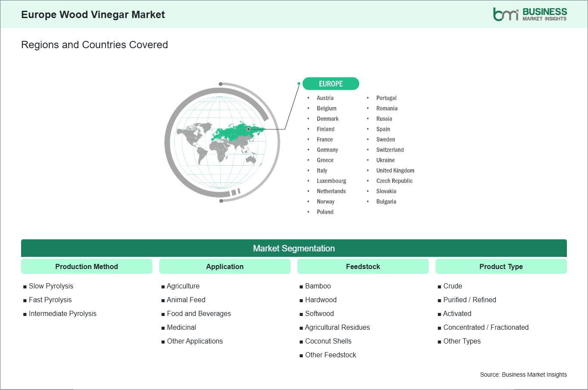This screenshot has width=588, height=390.
Task: Click 'Bulgaria' in the country list
Action: [x=386, y=201]
